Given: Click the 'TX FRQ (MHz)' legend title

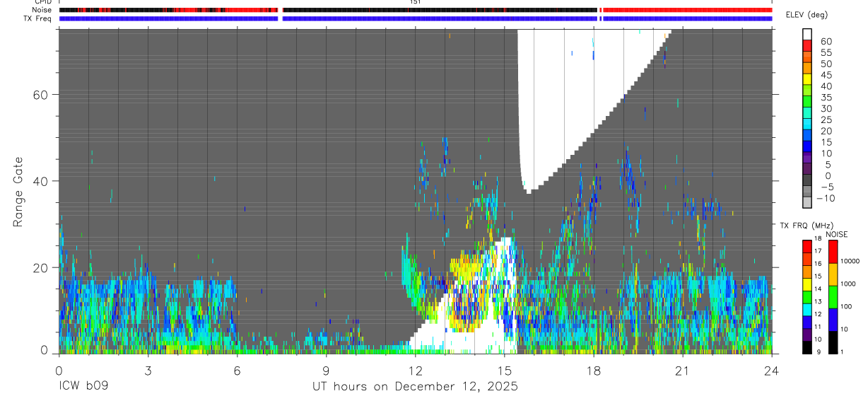Looking at the screenshot, I should [807, 226].
